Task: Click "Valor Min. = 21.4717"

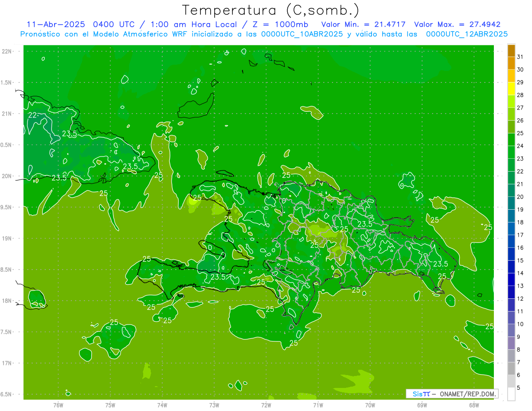Action: (363, 24)
